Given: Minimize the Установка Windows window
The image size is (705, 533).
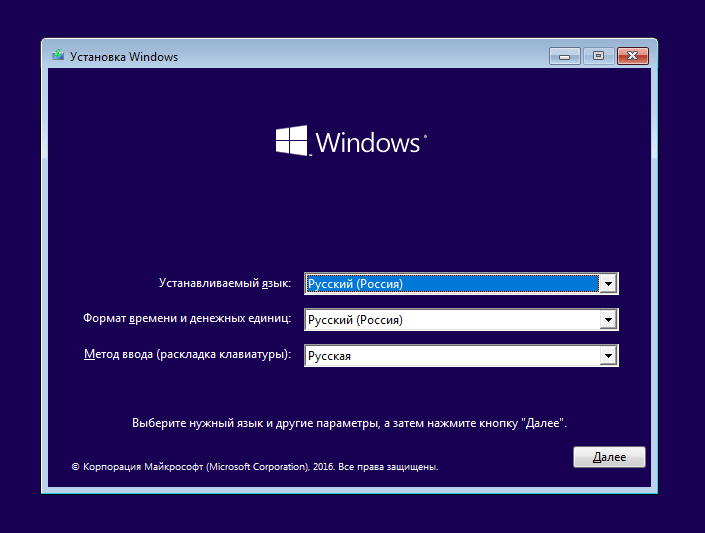Looking at the screenshot, I should (x=566, y=56).
